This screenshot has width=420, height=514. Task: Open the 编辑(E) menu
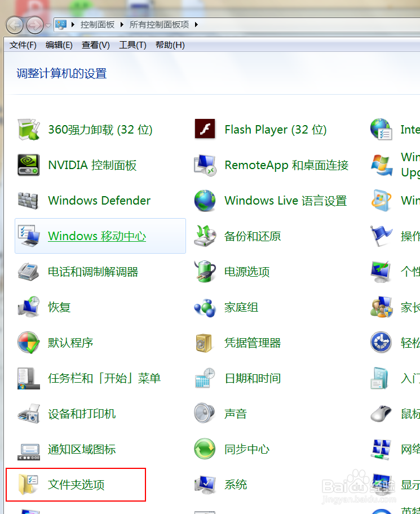click(59, 45)
